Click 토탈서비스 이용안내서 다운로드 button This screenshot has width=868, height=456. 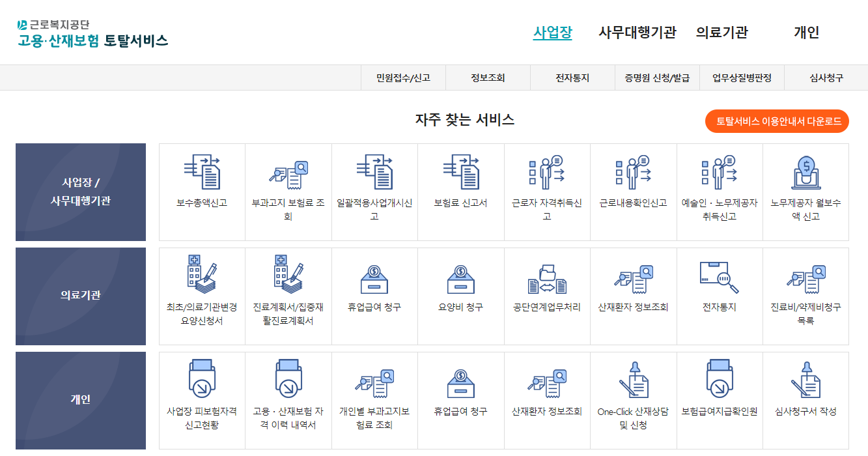click(777, 121)
